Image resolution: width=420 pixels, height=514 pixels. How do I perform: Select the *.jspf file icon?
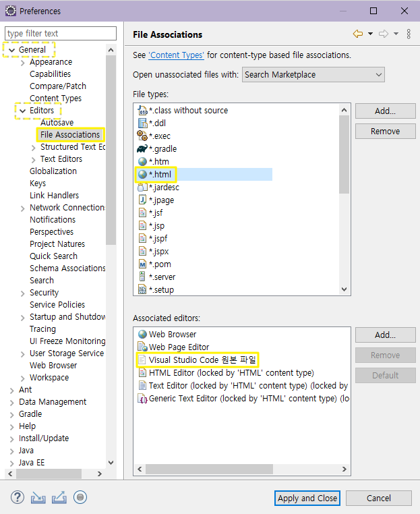pyautogui.click(x=142, y=238)
